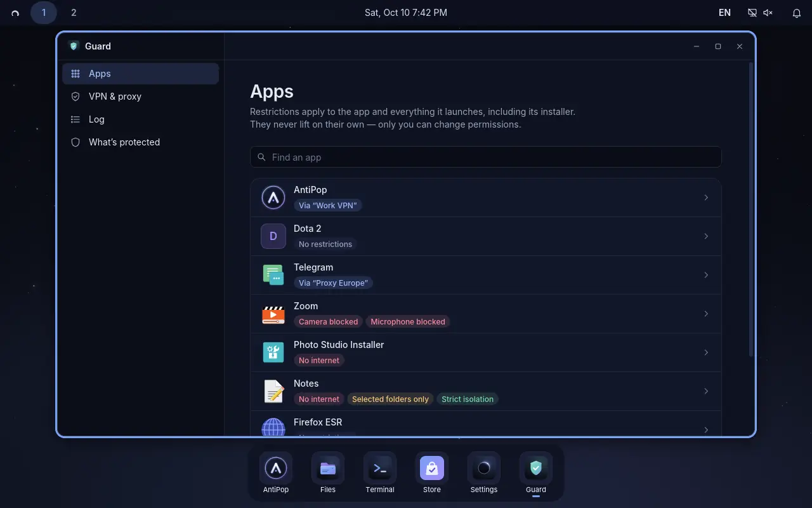Switch to workspace 1

[x=44, y=13]
